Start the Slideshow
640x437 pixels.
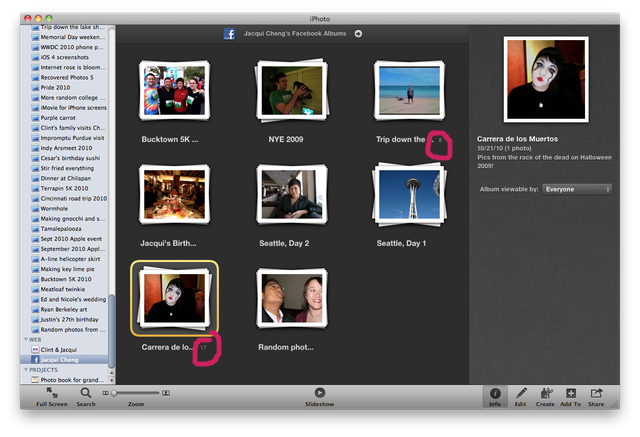tap(320, 397)
